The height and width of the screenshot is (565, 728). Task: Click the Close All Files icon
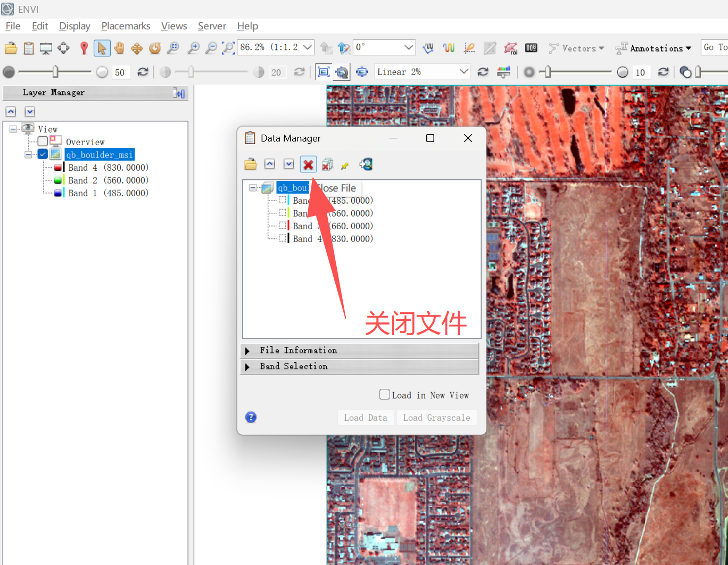pos(327,164)
